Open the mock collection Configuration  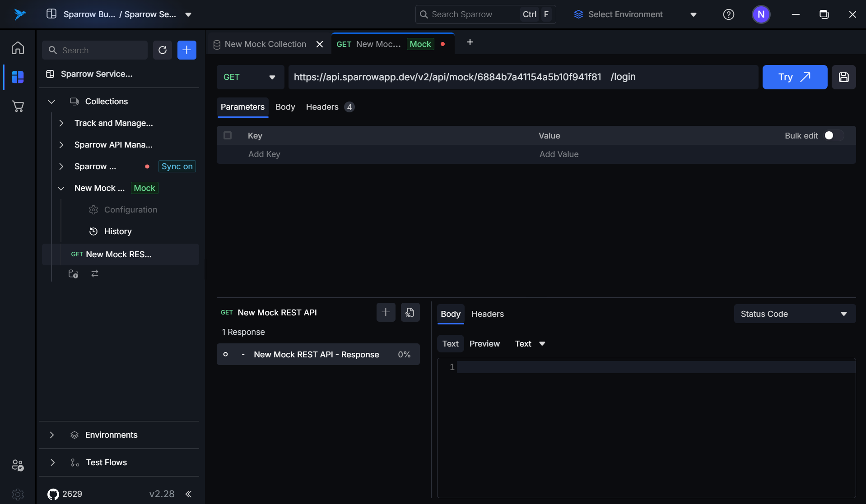(130, 210)
